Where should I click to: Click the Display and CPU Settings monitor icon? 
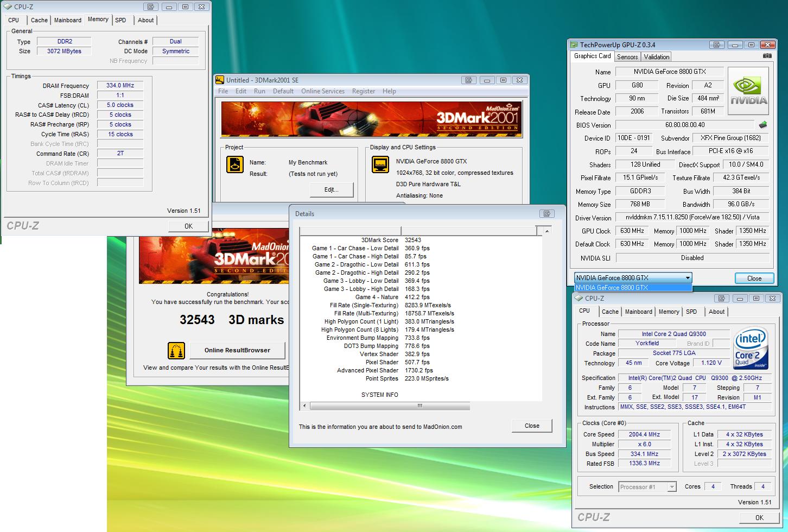coord(380,164)
